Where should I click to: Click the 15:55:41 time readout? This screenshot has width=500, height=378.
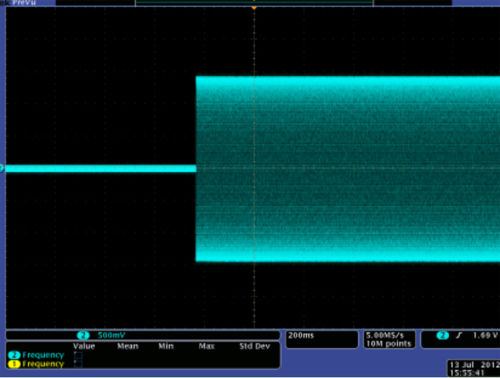click(467, 373)
